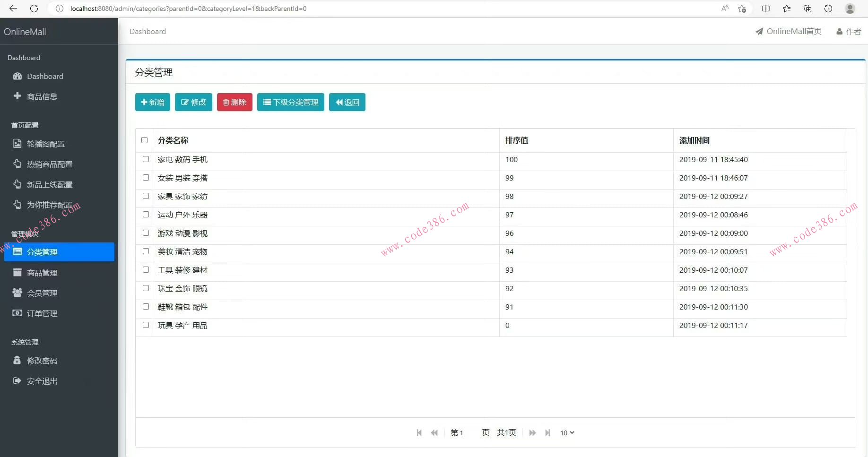Click the 修改 edit button

coord(193,102)
